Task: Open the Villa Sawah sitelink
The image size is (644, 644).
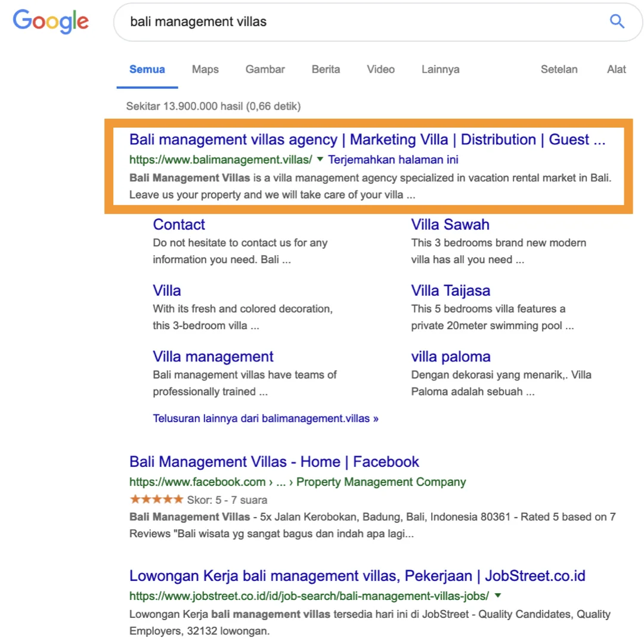Action: click(x=450, y=225)
